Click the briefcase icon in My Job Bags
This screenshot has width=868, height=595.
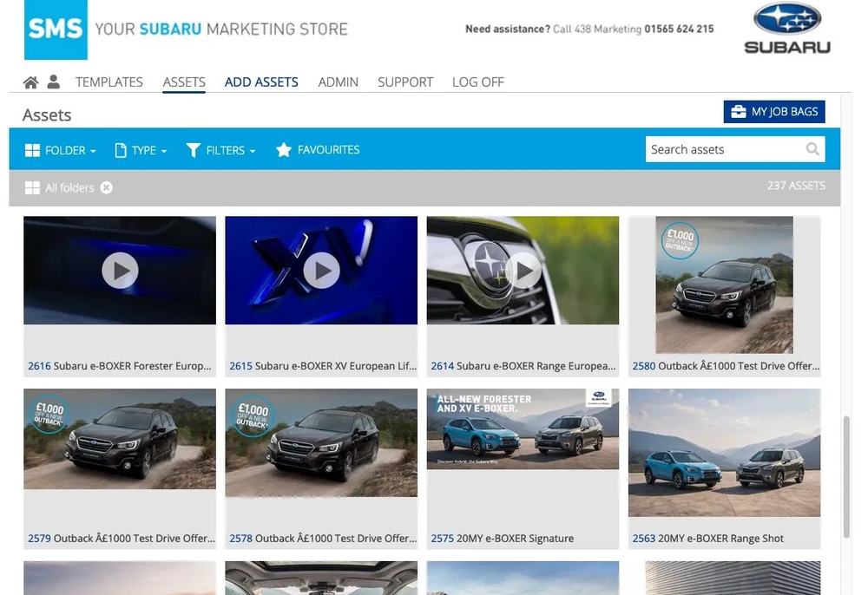[x=738, y=112]
